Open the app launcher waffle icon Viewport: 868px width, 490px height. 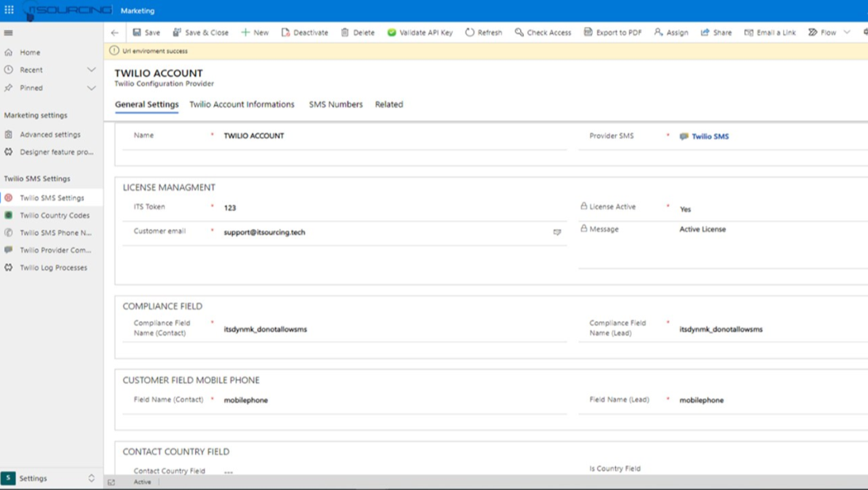tap(9, 10)
